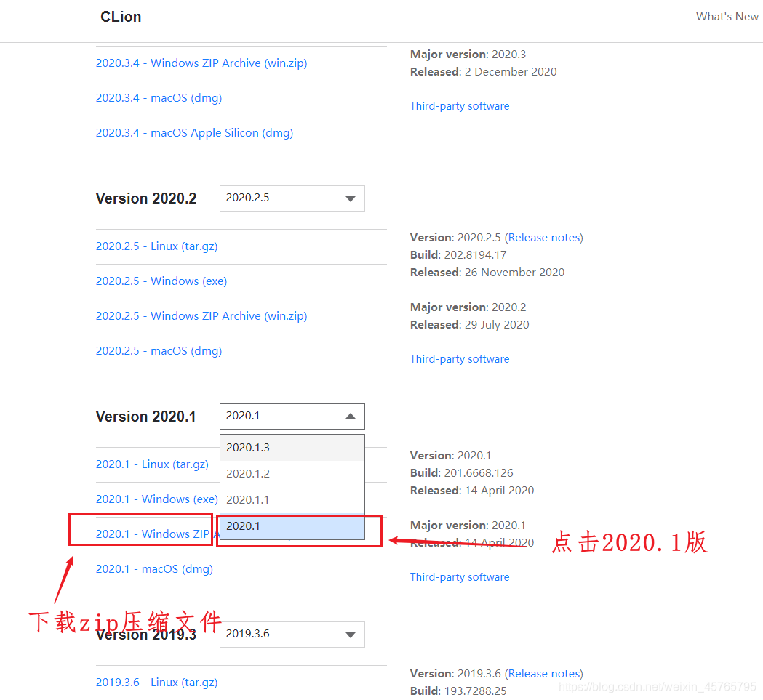This screenshot has height=700, width=763.
Task: Open Third-party software link under 2020.3
Action: click(x=460, y=106)
